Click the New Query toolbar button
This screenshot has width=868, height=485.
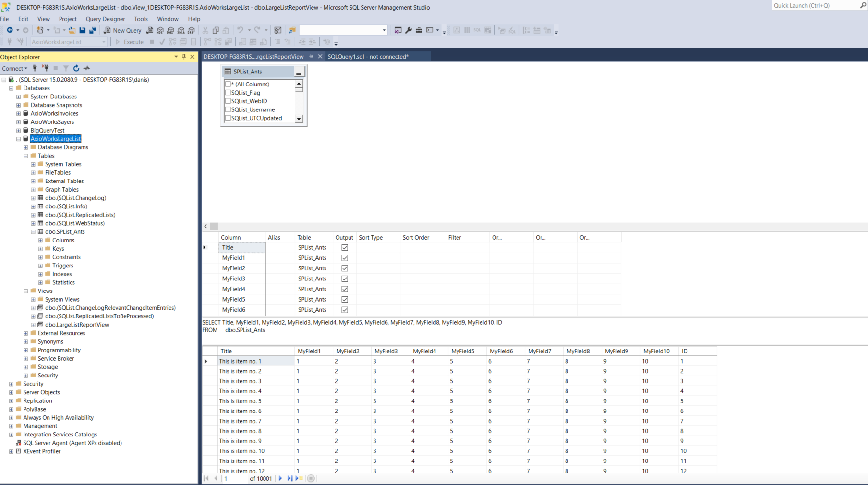click(122, 30)
